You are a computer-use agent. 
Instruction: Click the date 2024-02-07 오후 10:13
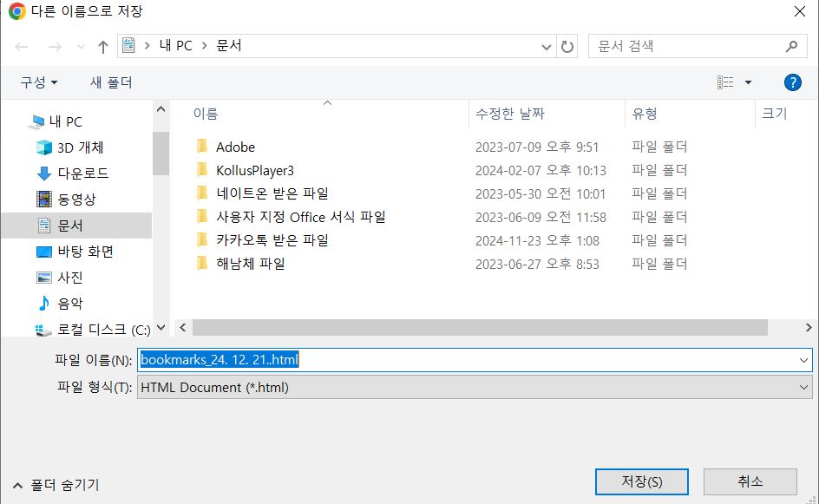click(x=541, y=170)
